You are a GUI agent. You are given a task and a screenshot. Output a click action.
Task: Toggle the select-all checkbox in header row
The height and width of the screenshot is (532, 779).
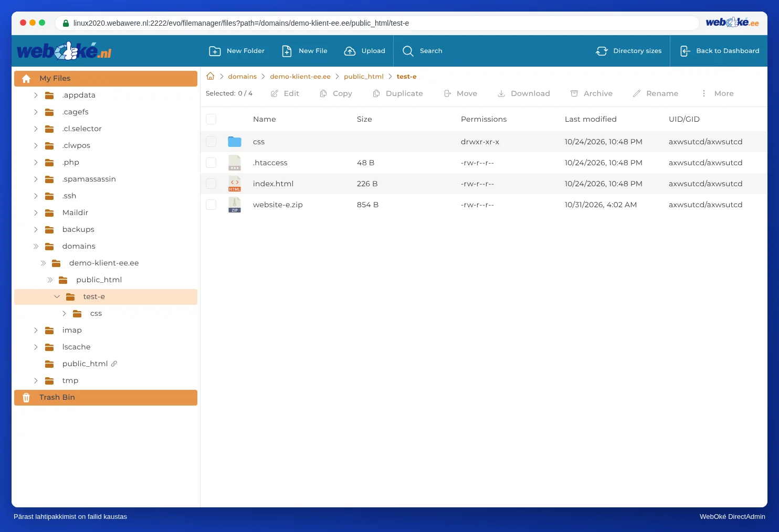[x=211, y=119]
